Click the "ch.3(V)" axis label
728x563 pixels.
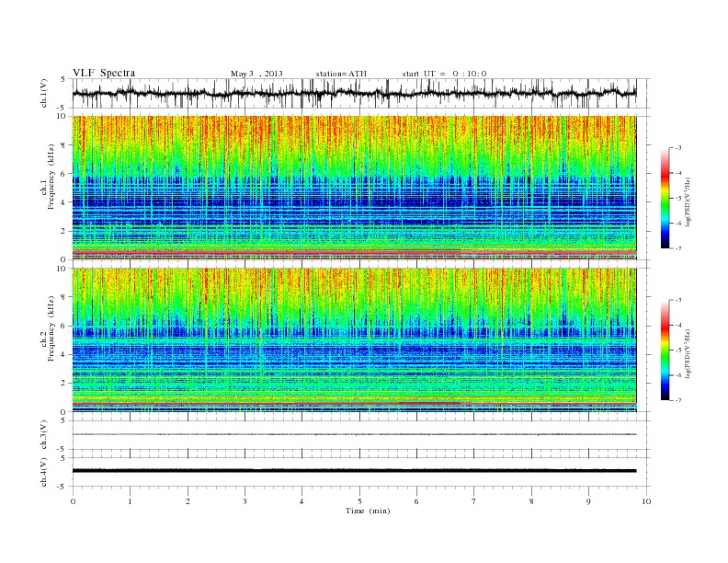[x=43, y=435]
